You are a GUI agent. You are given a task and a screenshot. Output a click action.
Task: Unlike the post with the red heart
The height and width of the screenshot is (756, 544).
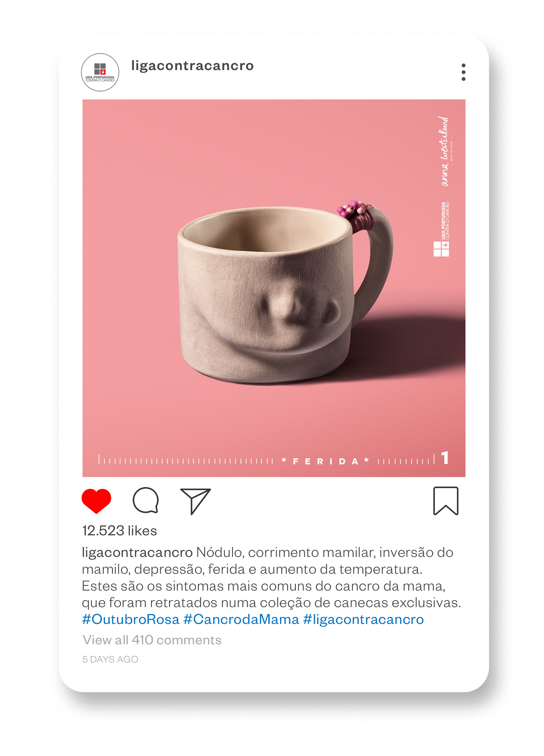click(96, 501)
